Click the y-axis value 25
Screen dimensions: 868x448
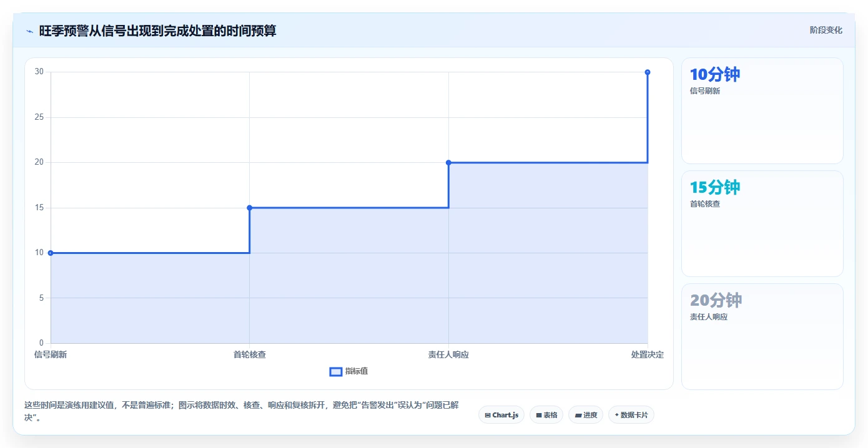[39, 117]
